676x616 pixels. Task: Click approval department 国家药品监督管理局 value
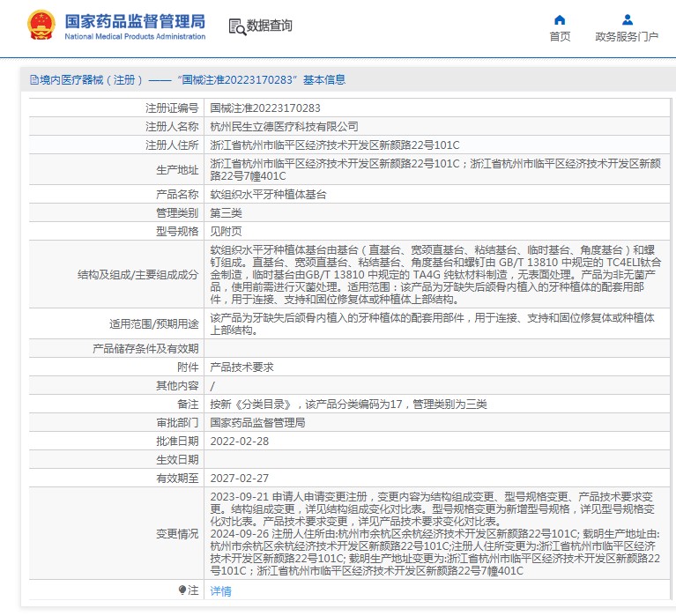pyautogui.click(x=257, y=422)
